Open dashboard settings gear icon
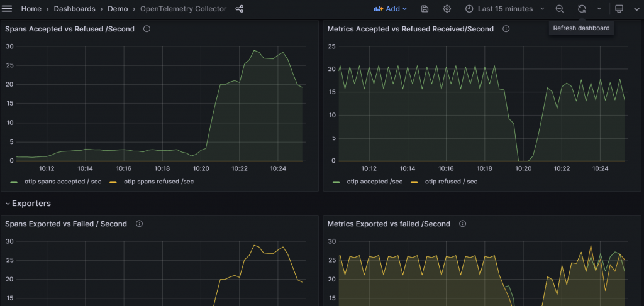The width and height of the screenshot is (644, 306). tap(447, 9)
